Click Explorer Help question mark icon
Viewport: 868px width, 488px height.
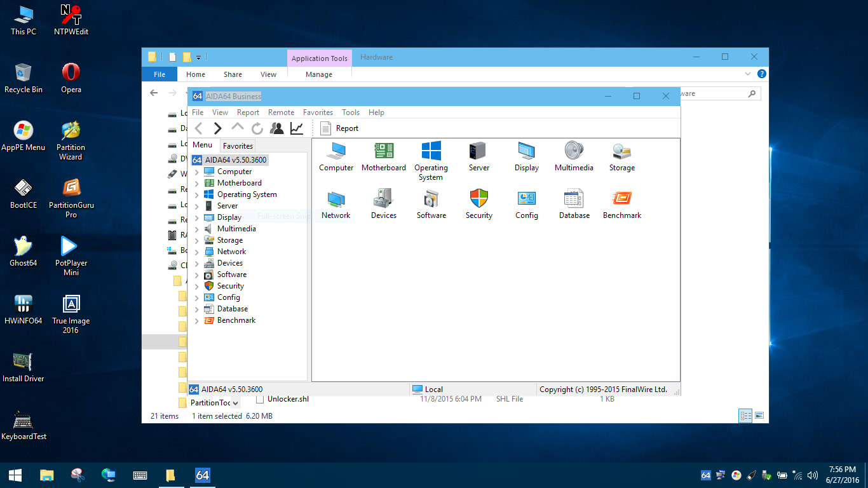click(x=761, y=74)
